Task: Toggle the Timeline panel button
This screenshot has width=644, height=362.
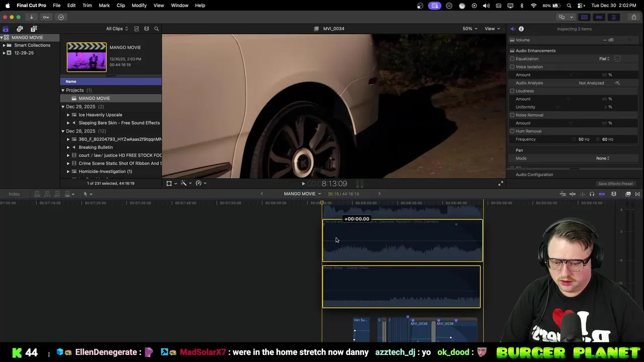Action: pyautogui.click(x=599, y=17)
